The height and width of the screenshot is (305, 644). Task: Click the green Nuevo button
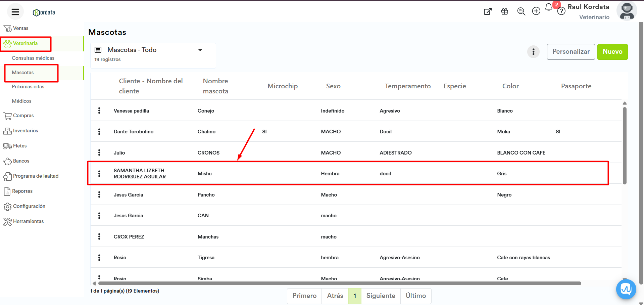point(612,52)
